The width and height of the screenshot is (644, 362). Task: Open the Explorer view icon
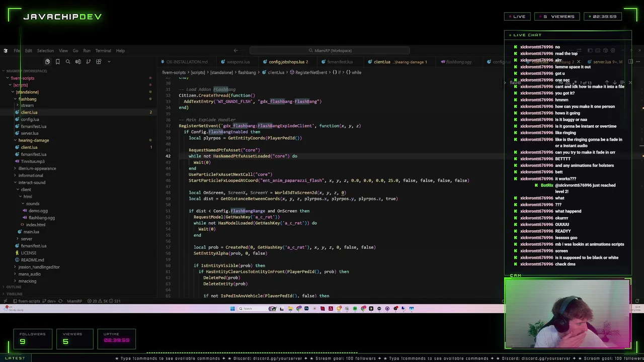coord(47,61)
